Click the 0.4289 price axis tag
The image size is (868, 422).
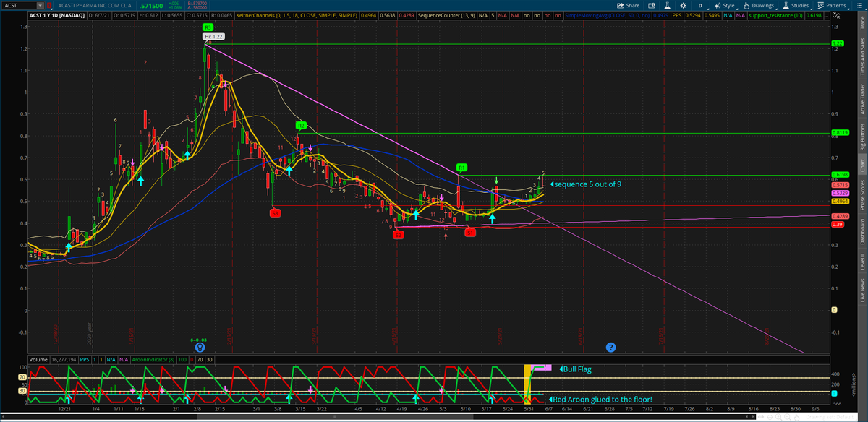[839, 216]
